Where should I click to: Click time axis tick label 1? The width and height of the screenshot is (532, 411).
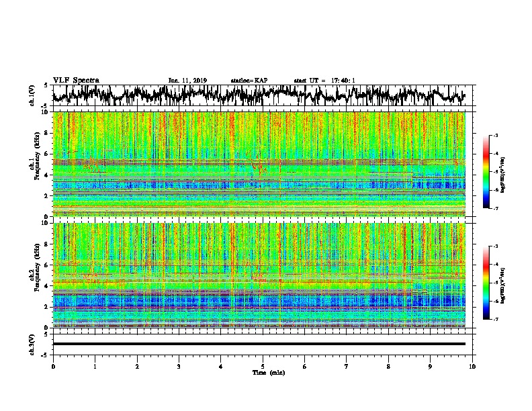pos(95,367)
